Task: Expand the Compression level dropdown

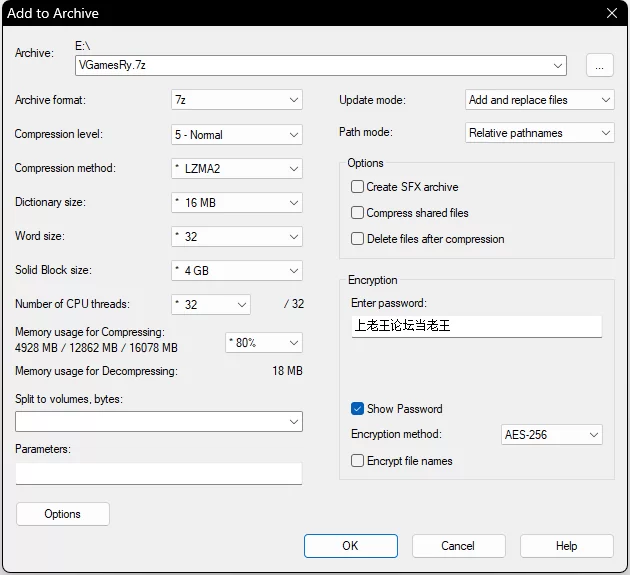Action: click(237, 134)
